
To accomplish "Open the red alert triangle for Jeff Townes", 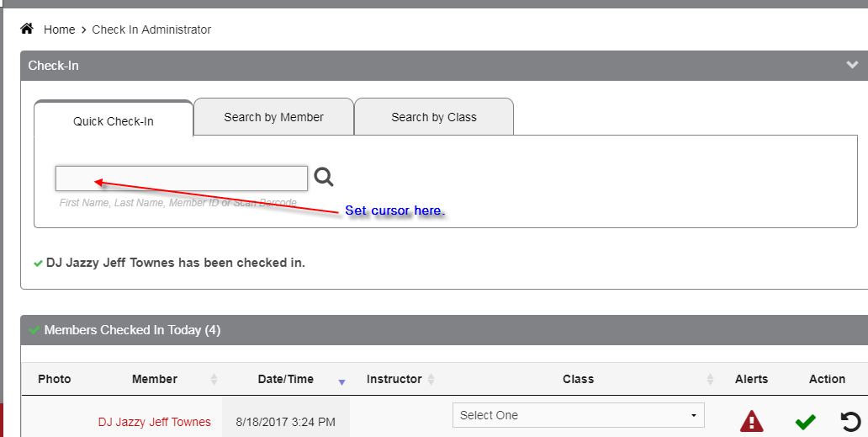I will pyautogui.click(x=751, y=421).
